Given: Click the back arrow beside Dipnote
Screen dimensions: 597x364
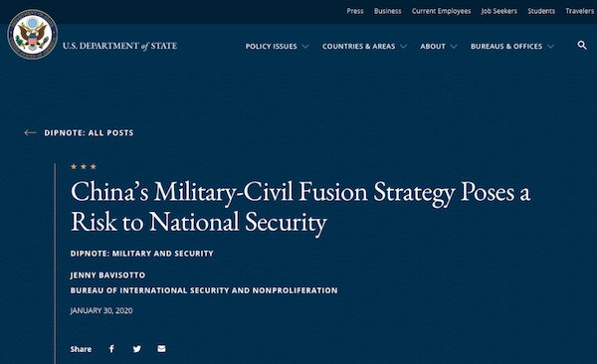Looking at the screenshot, I should coord(30,132).
